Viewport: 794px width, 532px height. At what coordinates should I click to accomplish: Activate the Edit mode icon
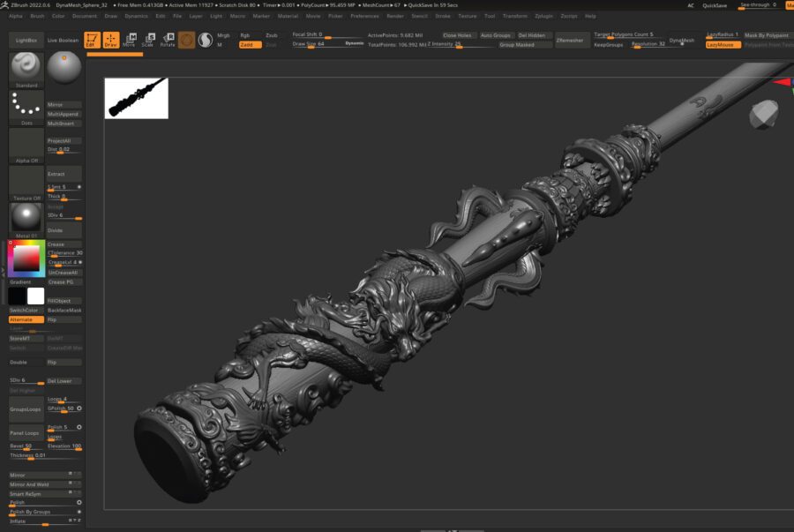point(91,40)
